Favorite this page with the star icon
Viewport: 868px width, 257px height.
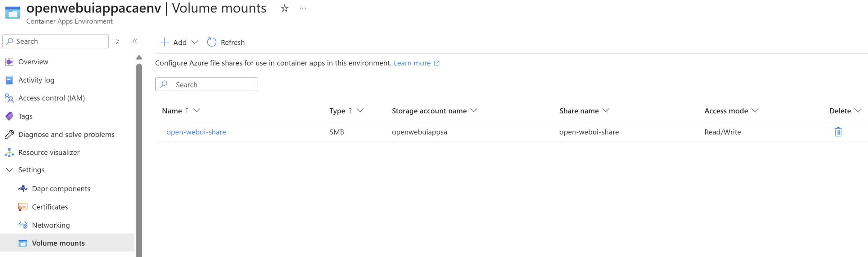284,8
